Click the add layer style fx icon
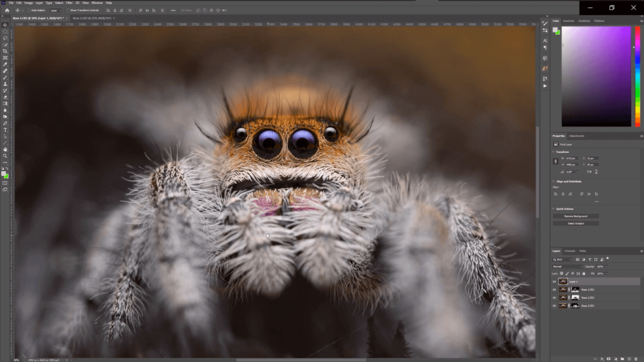This screenshot has height=362, width=644. point(602,359)
